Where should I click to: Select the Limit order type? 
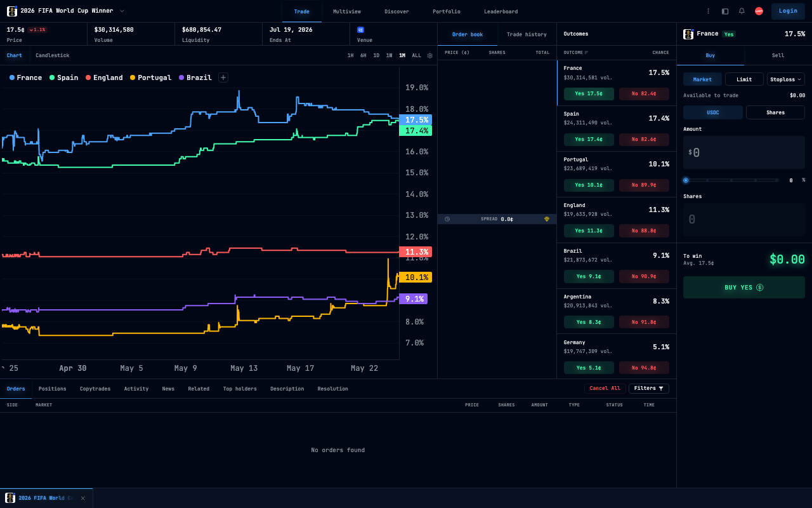click(744, 79)
